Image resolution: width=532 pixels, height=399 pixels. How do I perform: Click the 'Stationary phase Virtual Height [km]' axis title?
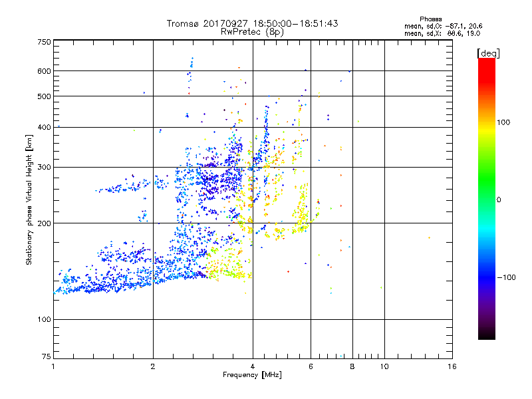point(29,199)
